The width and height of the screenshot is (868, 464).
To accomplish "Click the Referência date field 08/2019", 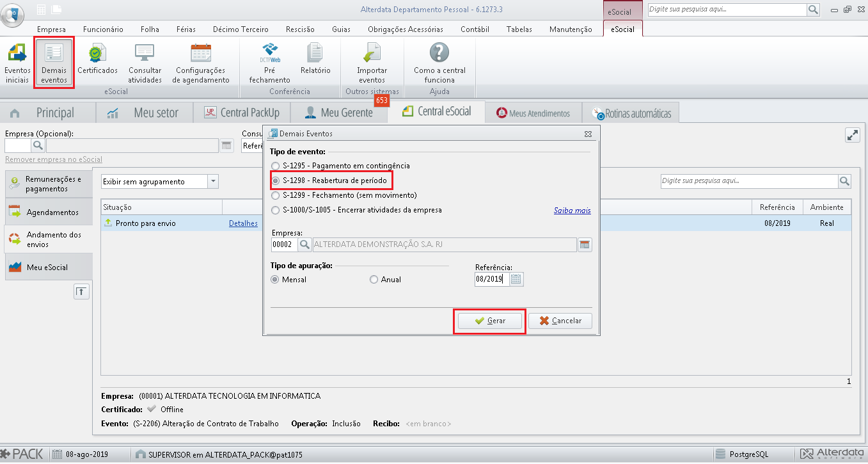I will tap(492, 279).
